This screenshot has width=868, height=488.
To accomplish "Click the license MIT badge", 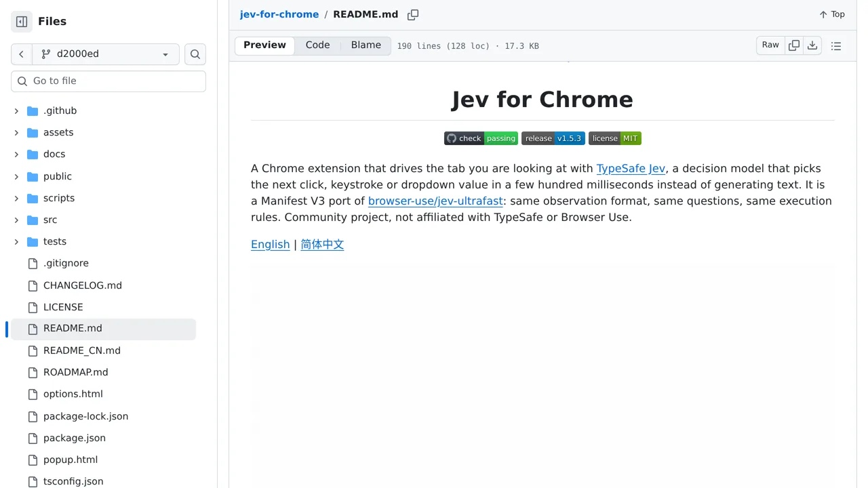I will pos(614,138).
